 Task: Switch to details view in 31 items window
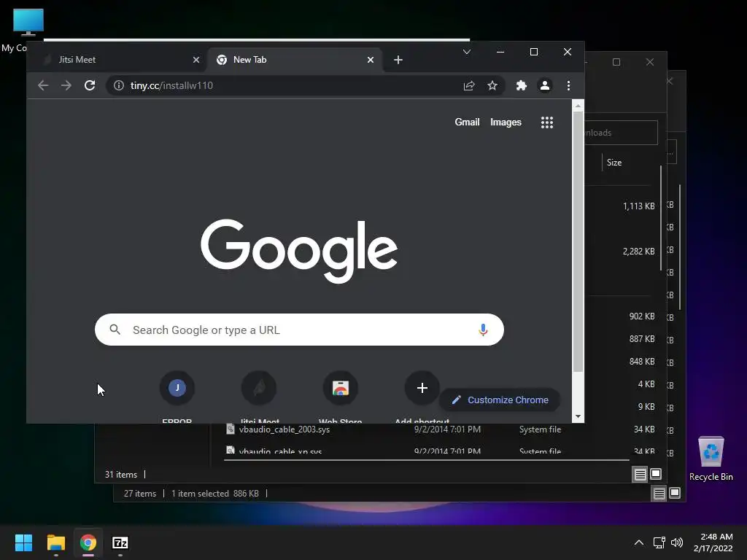pyautogui.click(x=640, y=474)
